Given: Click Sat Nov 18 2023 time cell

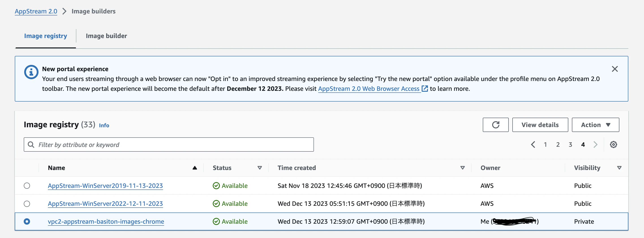Looking at the screenshot, I should (350, 186).
